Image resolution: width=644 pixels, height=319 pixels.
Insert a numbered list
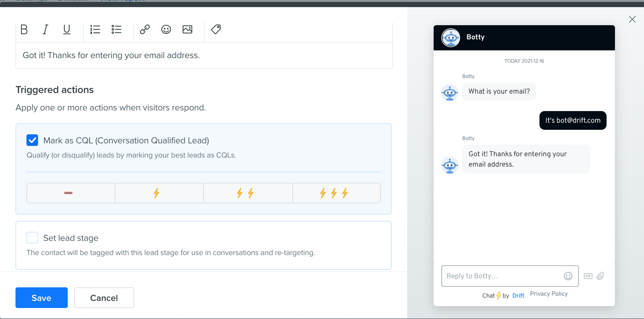coord(95,29)
